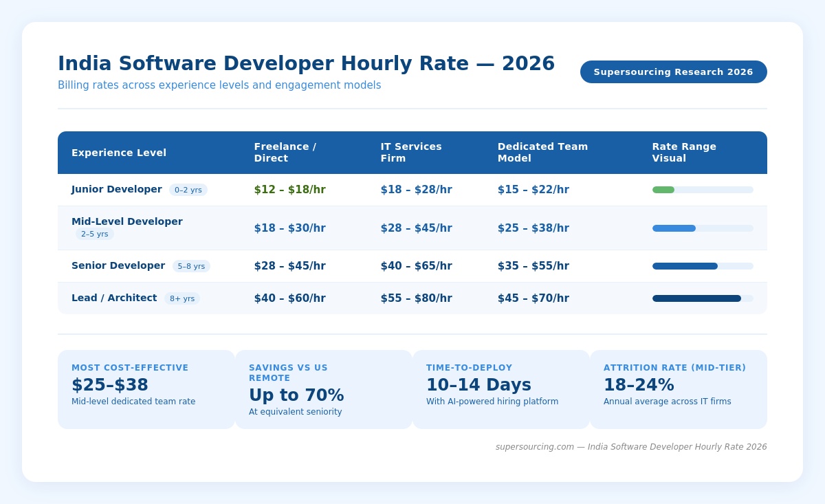Select the IT Services Firm column header
825x504 pixels.
[x=411, y=153]
